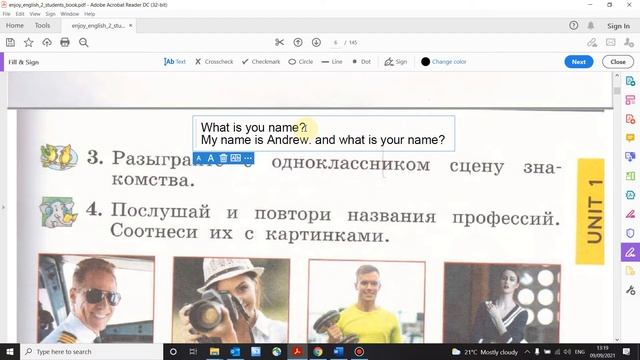
Task: Select the Checkmark tool
Action: 261,62
